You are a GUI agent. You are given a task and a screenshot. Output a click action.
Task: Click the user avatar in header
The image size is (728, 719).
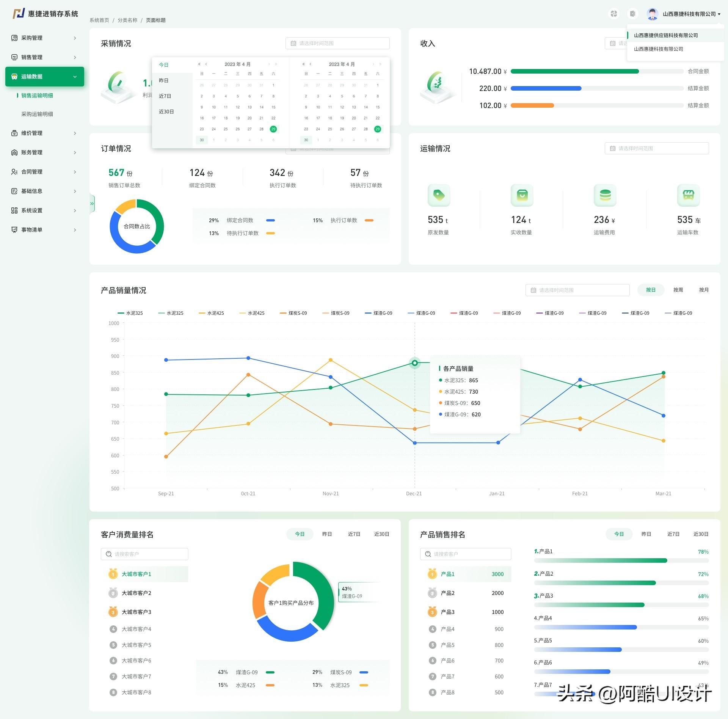point(652,14)
